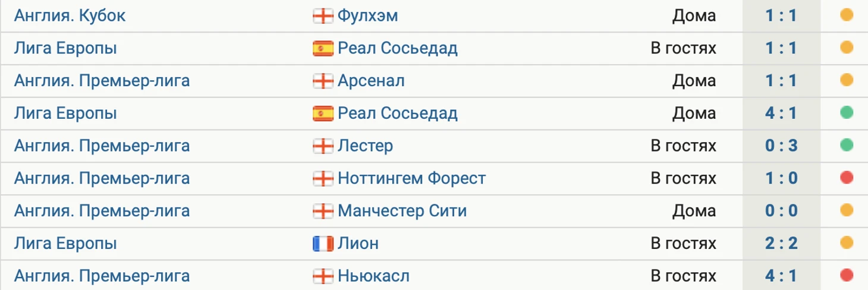Open the Англия. Кубок tournament link

tap(70, 16)
